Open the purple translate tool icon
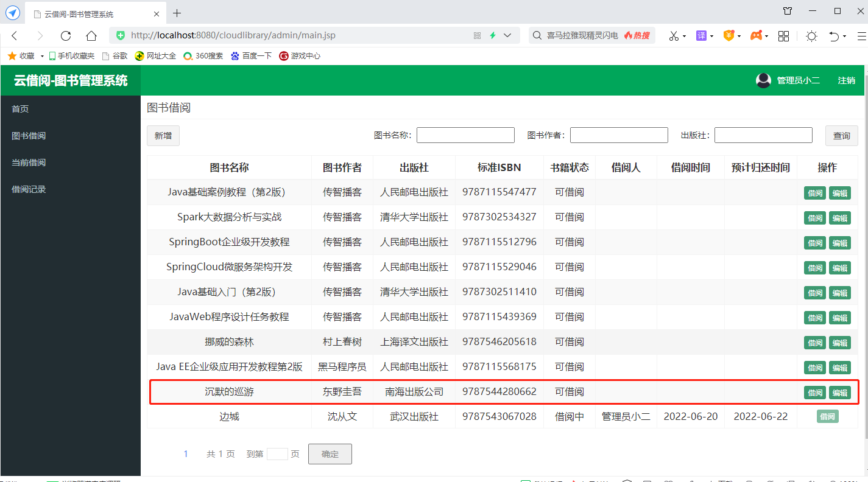This screenshot has width=868, height=482. click(x=702, y=36)
